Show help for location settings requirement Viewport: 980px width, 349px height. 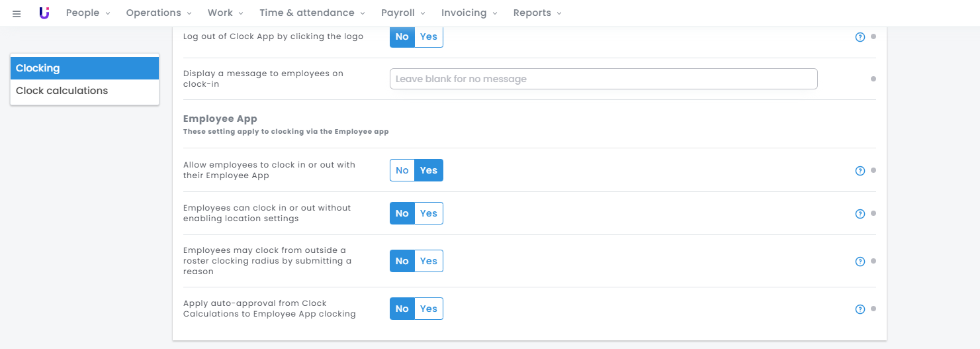[860, 214]
